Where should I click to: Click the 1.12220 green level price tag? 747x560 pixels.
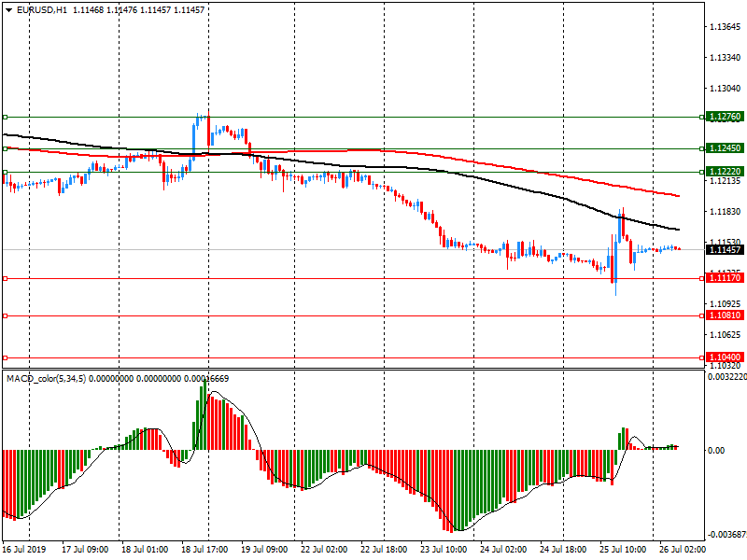(726, 172)
